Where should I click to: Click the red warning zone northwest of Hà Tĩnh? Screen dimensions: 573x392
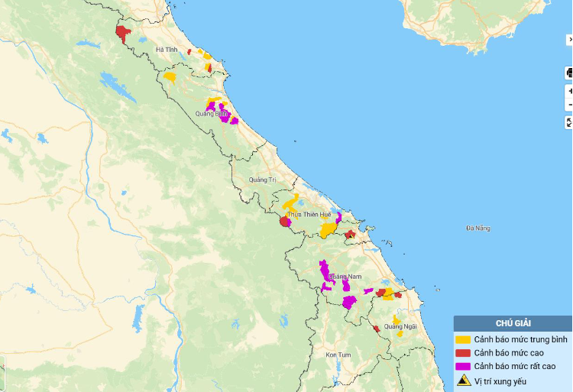121,33
